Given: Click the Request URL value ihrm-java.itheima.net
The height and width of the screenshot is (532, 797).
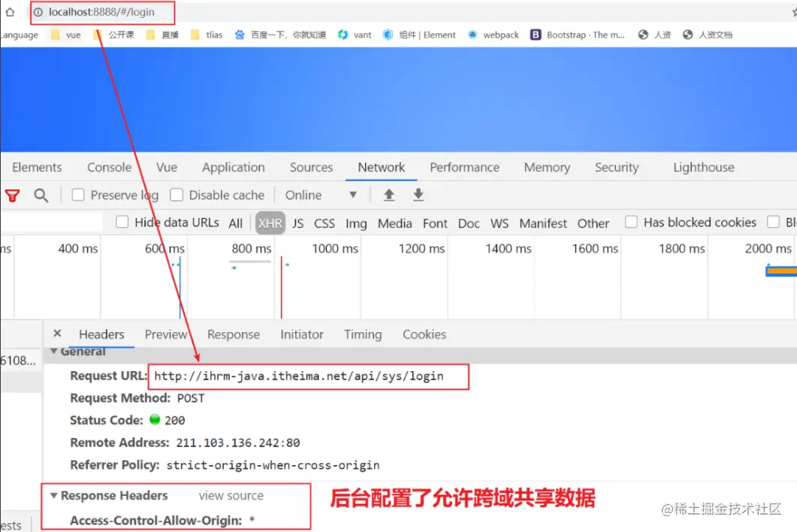Looking at the screenshot, I should tap(299, 376).
